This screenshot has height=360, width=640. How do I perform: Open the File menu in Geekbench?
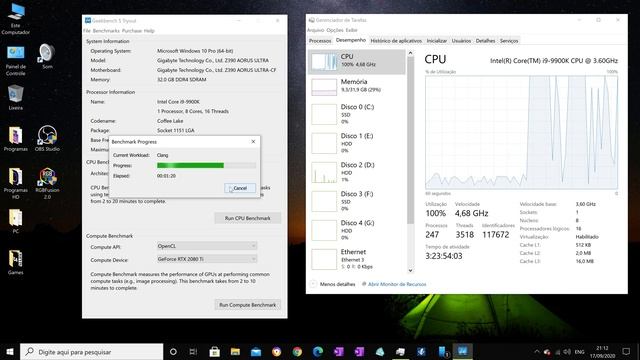(87, 31)
